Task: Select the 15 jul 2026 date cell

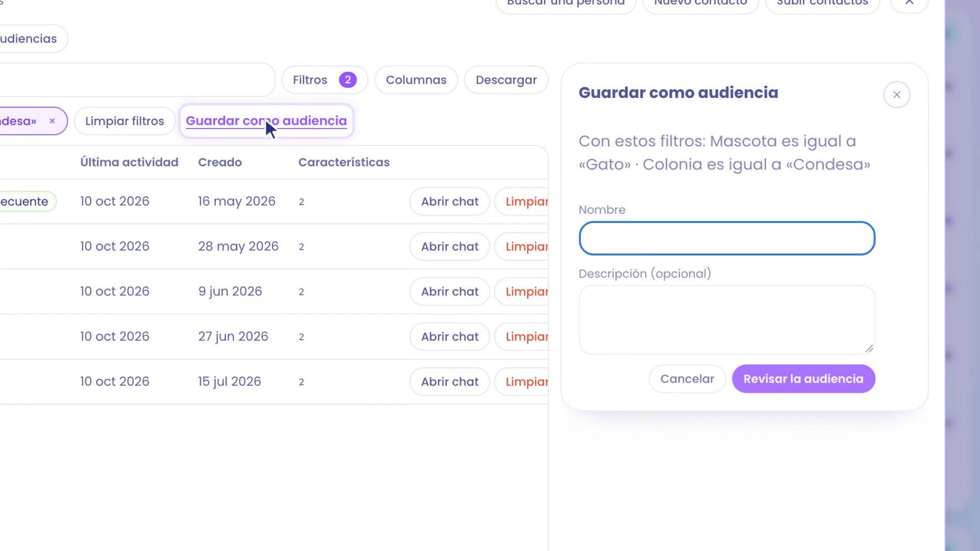Action: pos(230,382)
